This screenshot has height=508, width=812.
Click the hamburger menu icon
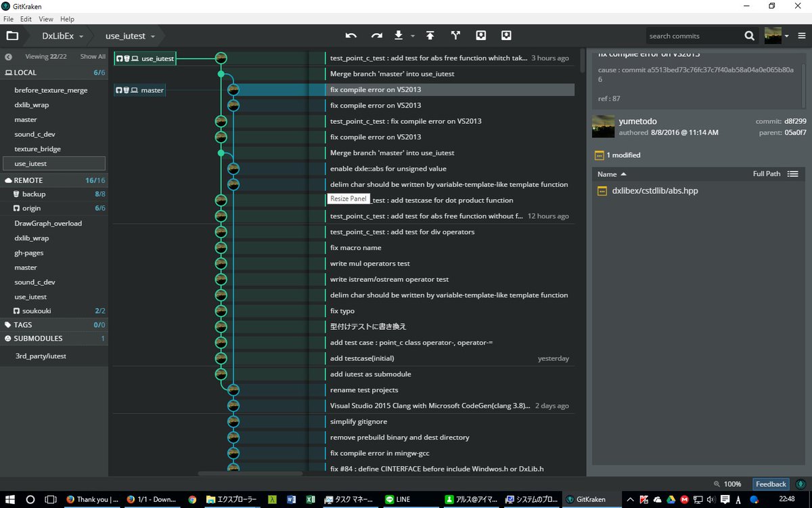point(800,36)
